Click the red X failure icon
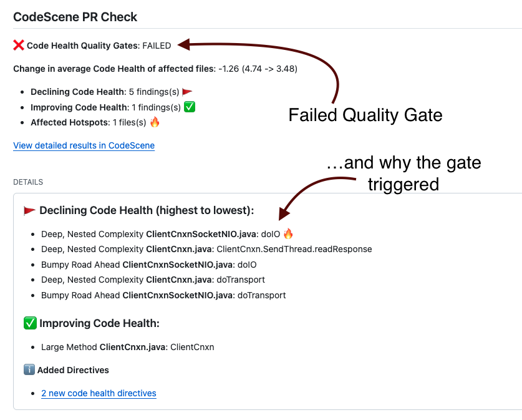 click(17, 44)
